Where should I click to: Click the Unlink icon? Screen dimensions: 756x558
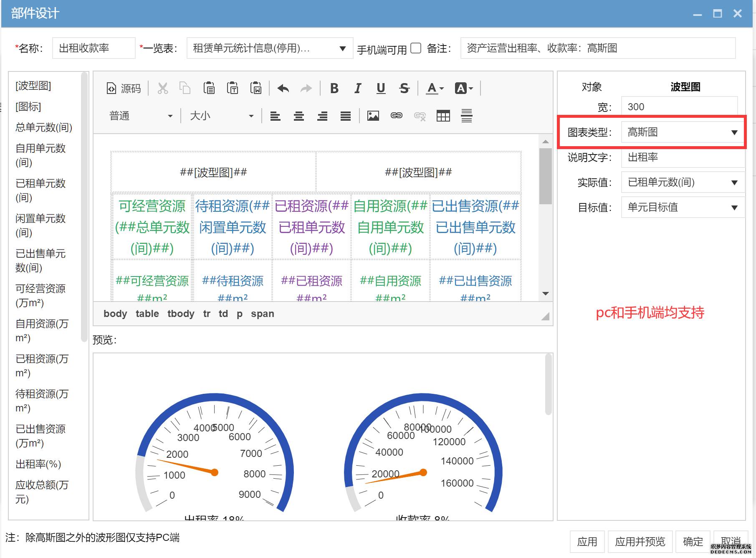click(420, 116)
